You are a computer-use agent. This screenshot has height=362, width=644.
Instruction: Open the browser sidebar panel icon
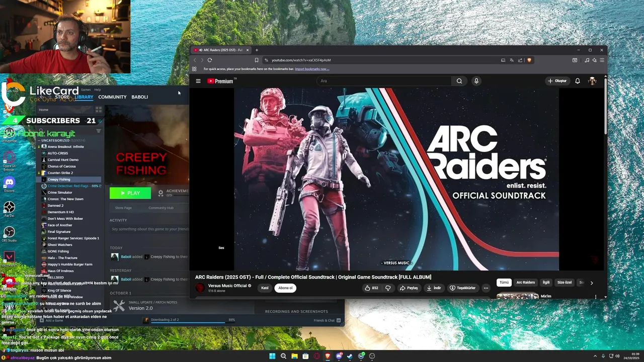tap(575, 60)
